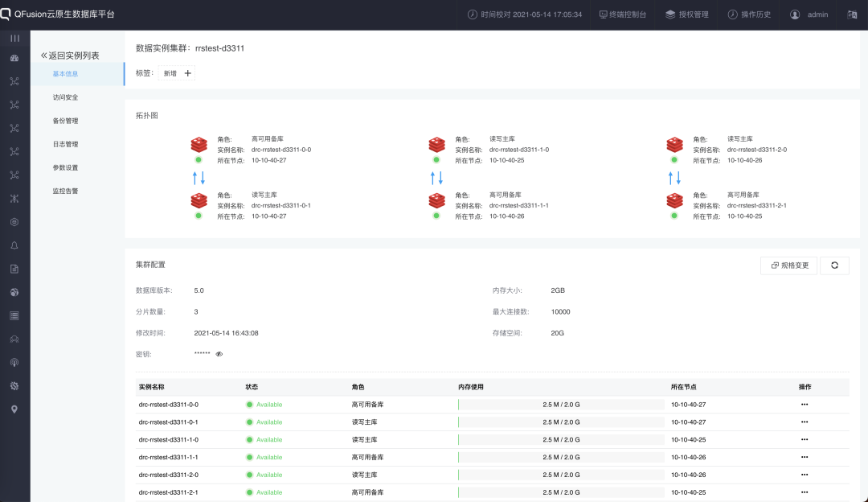Viewport: 868px width, 502px height.
Task: Click the clock icon next to 时间校对
Action: [473, 14]
